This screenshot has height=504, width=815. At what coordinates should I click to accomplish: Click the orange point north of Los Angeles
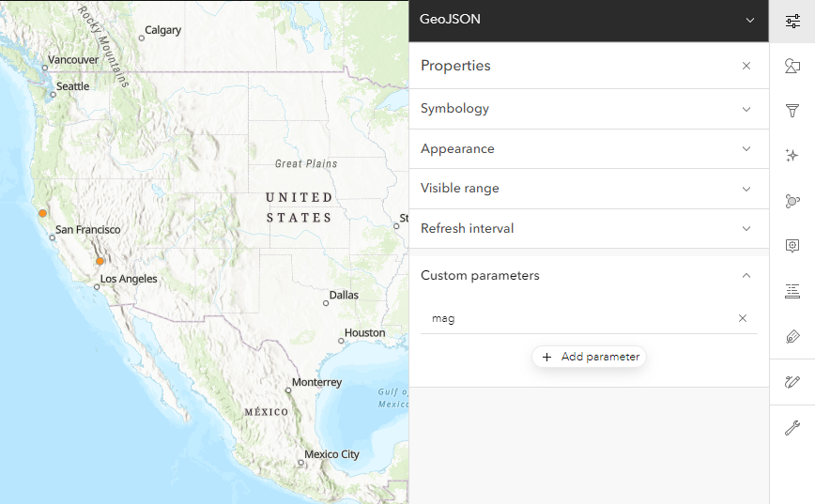100,261
